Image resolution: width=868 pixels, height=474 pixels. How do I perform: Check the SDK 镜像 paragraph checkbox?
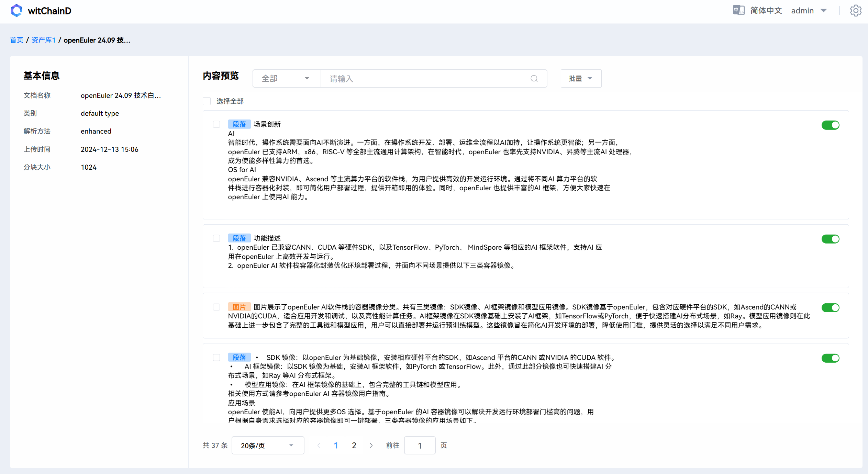(x=216, y=357)
